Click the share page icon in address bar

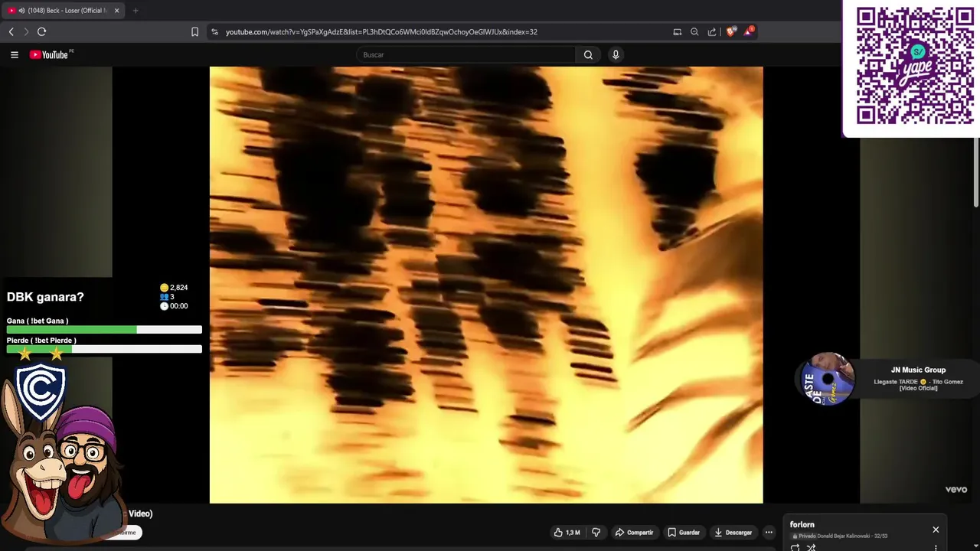pos(712,31)
